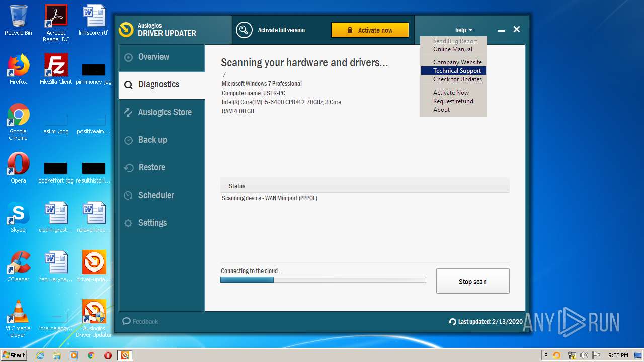644x362 pixels.
Task: Select Company Website from help menu
Action: [453, 62]
